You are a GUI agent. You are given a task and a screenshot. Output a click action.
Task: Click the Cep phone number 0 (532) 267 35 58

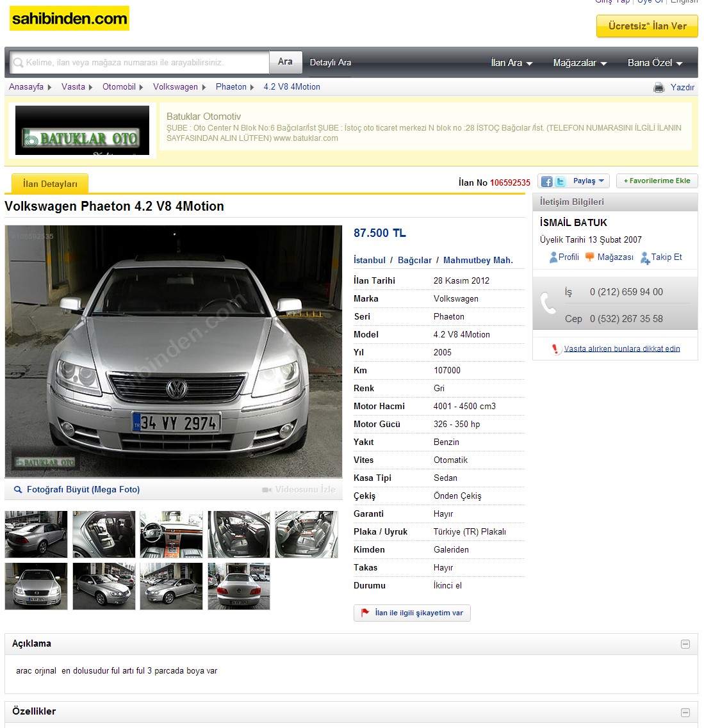626,319
